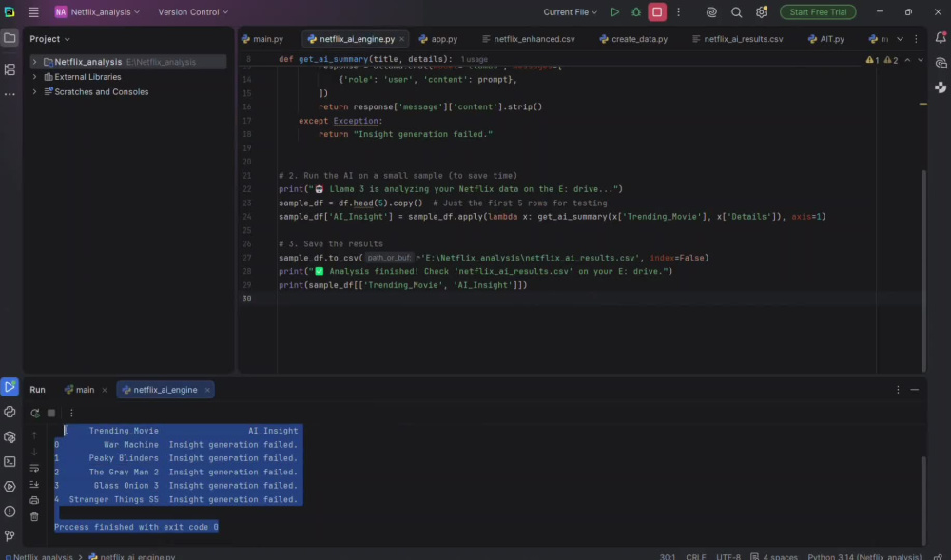The height and width of the screenshot is (560, 951).
Task: Expand Scratches and Consoles tree node
Action: (x=34, y=92)
